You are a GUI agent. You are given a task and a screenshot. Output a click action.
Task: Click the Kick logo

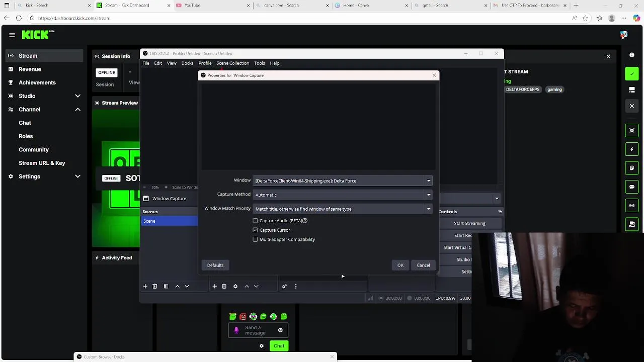point(38,35)
